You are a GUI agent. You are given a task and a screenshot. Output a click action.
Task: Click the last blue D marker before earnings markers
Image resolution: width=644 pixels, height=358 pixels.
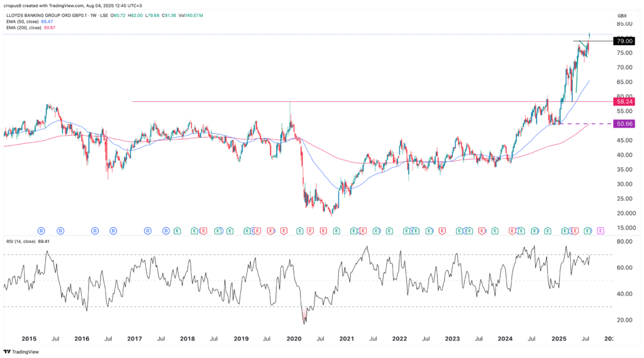(x=167, y=231)
